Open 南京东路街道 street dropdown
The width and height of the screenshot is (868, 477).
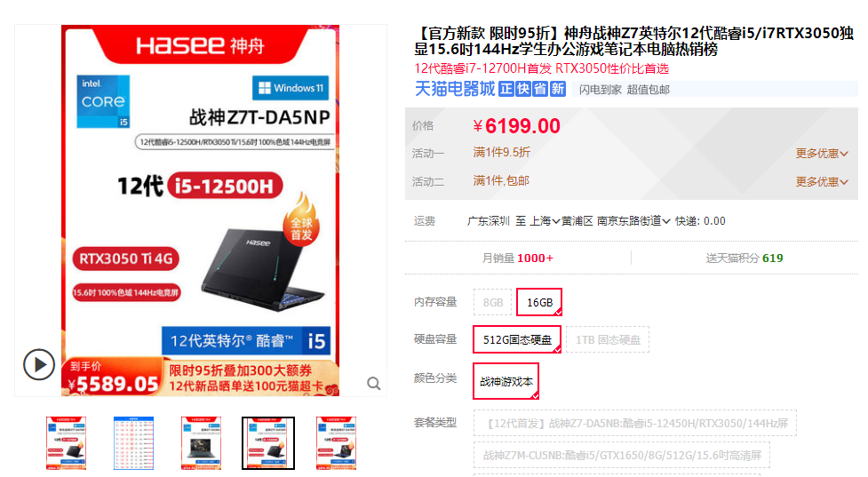633,221
